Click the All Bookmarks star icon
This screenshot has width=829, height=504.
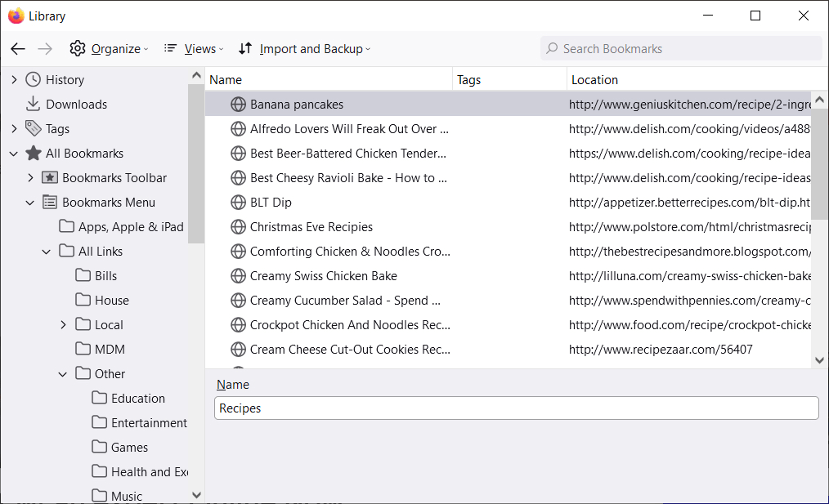[33, 154]
